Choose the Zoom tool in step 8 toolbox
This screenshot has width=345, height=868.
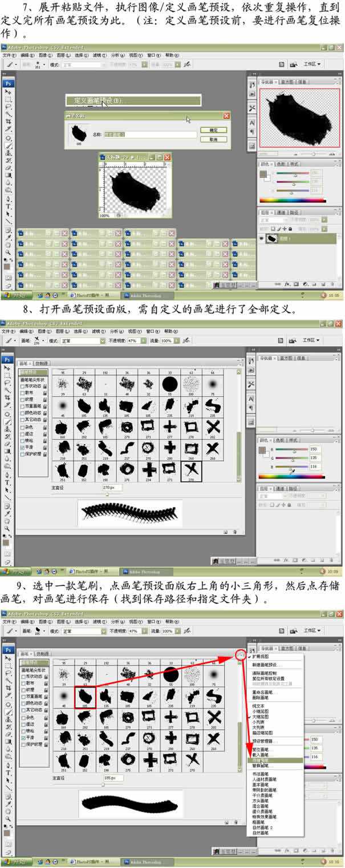click(8, 528)
